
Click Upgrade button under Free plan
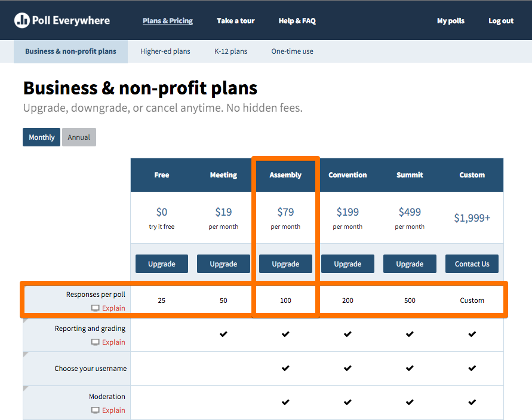(x=161, y=264)
